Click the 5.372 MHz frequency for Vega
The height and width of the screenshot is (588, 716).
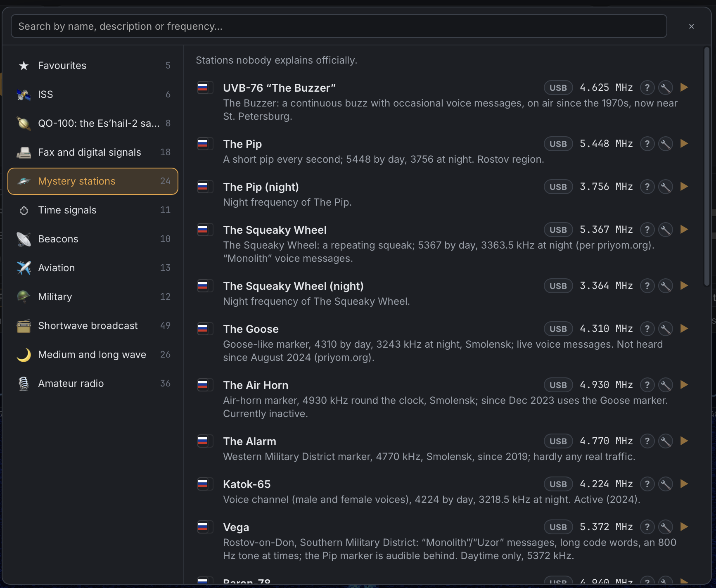606,527
